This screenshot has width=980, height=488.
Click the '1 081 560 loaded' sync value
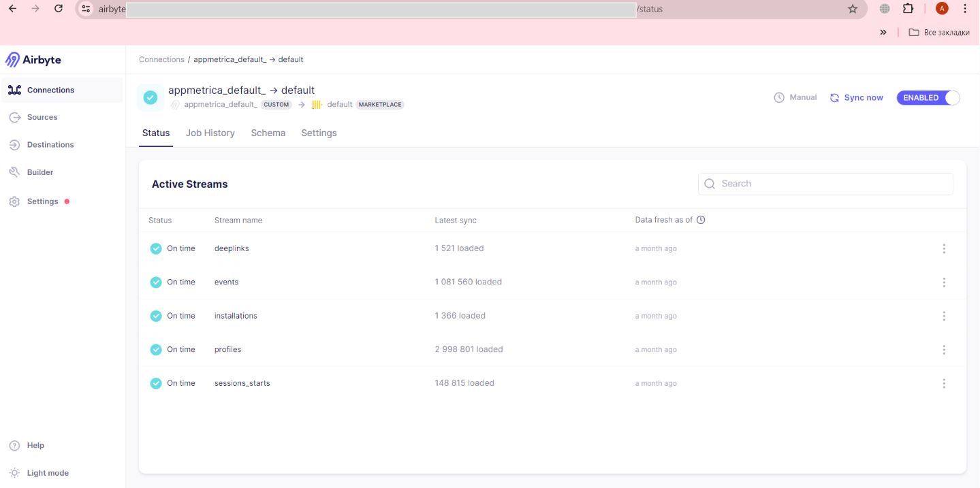point(469,282)
